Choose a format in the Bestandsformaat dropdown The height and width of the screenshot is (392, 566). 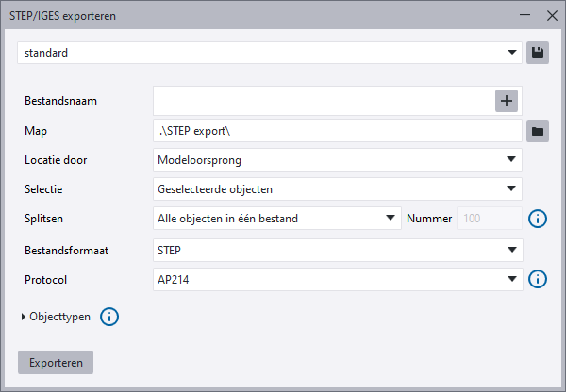[x=337, y=250]
